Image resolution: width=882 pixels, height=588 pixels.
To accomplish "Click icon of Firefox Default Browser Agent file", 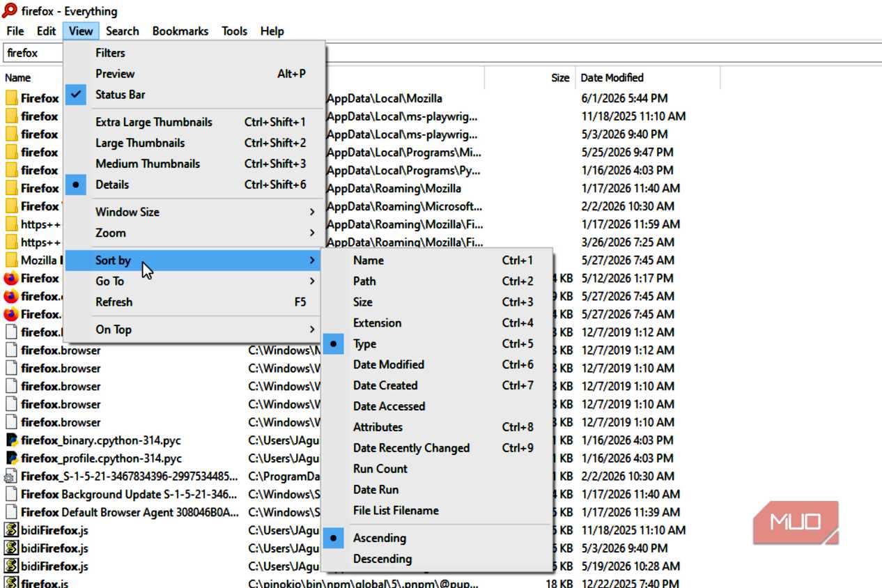I will (11, 512).
